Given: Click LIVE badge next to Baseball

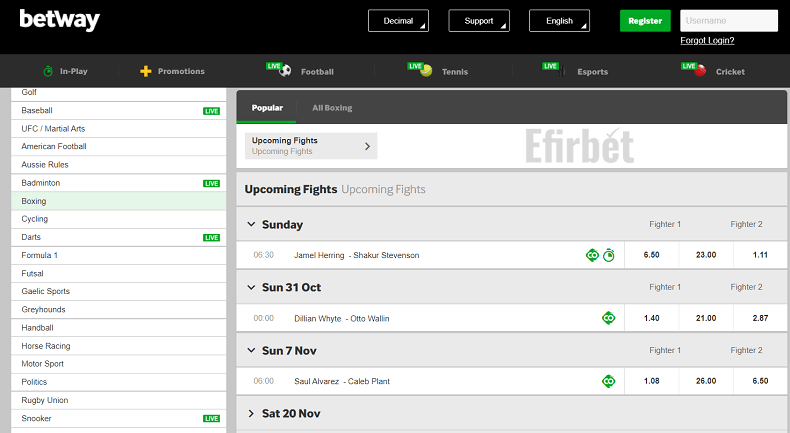Looking at the screenshot, I should (x=211, y=111).
